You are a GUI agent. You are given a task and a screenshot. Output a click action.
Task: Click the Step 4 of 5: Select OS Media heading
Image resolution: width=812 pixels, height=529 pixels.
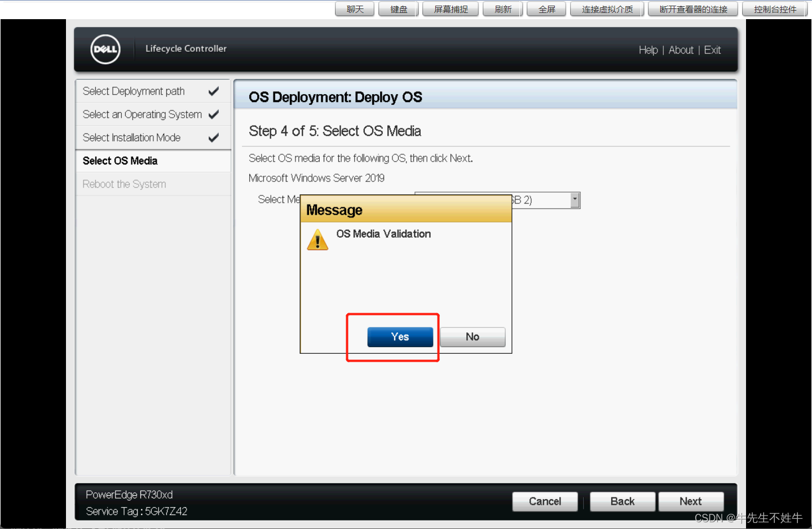click(335, 131)
